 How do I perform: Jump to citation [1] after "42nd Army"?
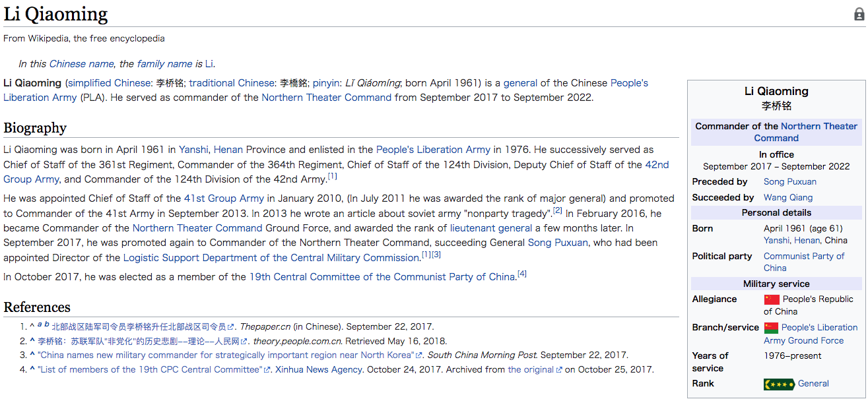(x=333, y=176)
